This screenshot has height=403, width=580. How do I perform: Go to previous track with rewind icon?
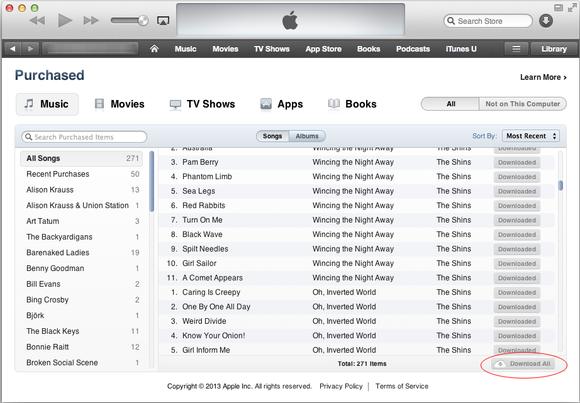coord(37,20)
